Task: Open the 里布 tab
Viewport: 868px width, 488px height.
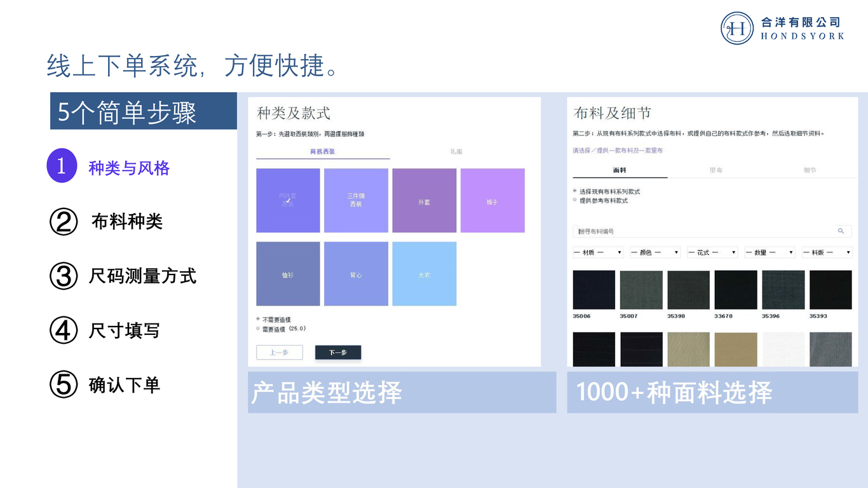Action: pos(715,170)
